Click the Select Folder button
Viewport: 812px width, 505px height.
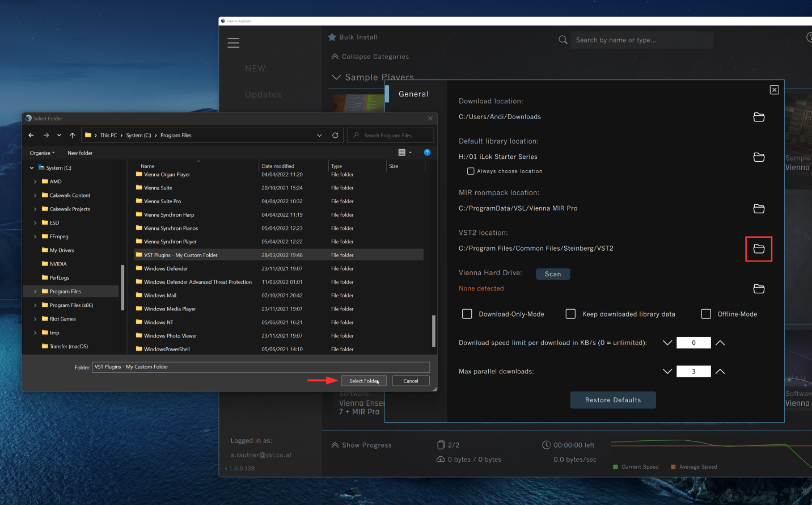tap(364, 381)
